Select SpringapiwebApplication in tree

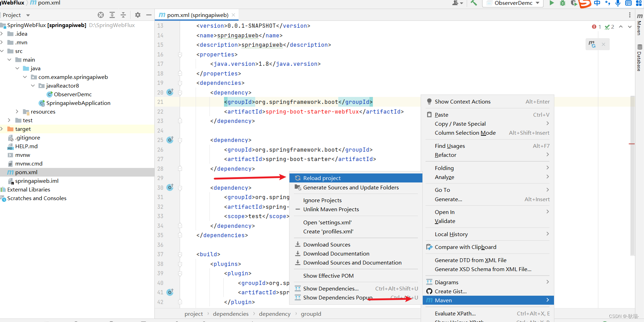(78, 103)
